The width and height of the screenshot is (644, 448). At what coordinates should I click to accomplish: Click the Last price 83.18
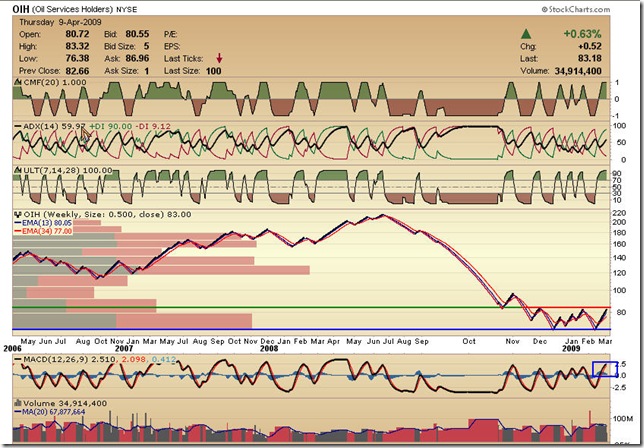pos(590,58)
